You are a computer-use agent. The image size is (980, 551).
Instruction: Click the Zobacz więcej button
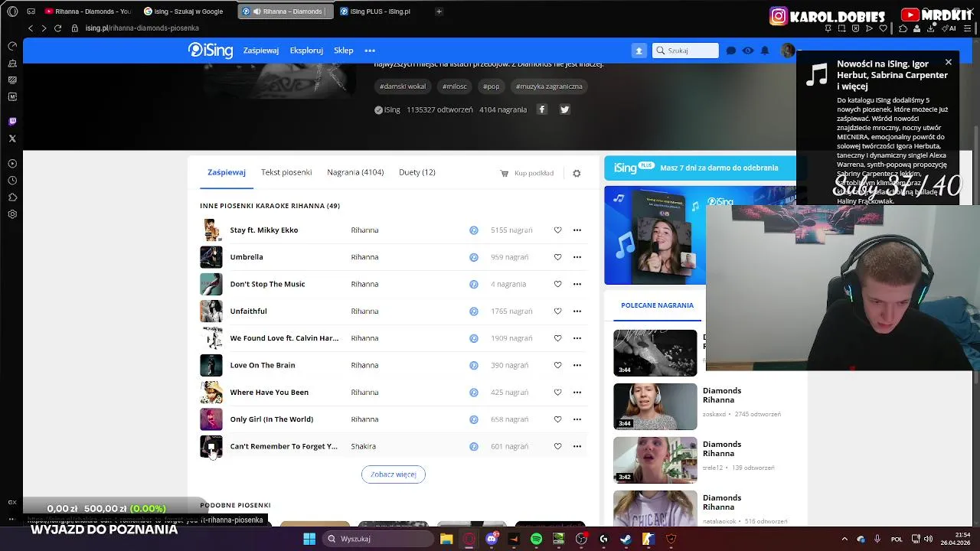394,474
